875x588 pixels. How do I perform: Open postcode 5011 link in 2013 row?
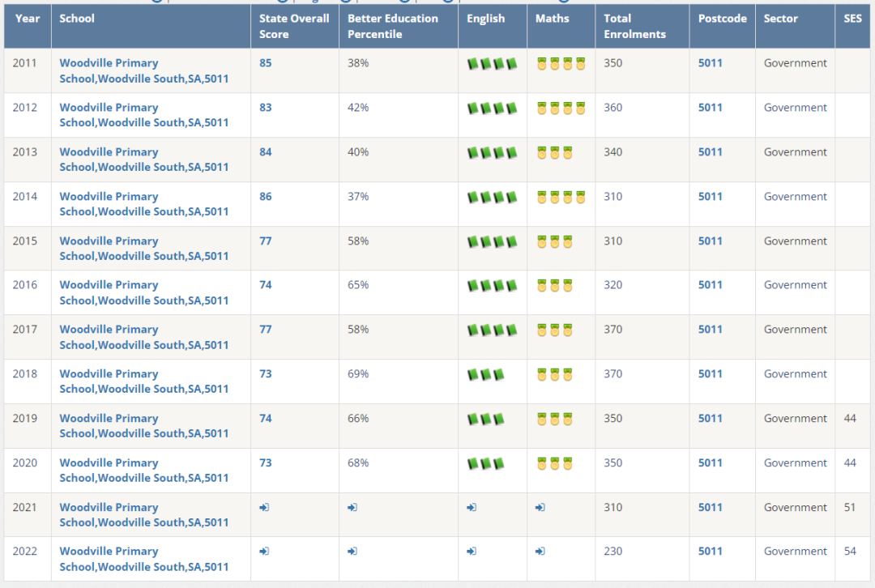click(710, 151)
